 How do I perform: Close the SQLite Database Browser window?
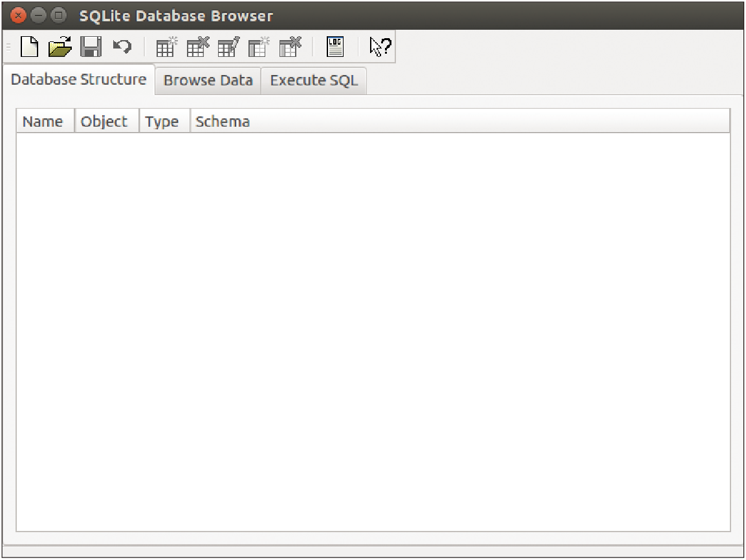tap(18, 16)
